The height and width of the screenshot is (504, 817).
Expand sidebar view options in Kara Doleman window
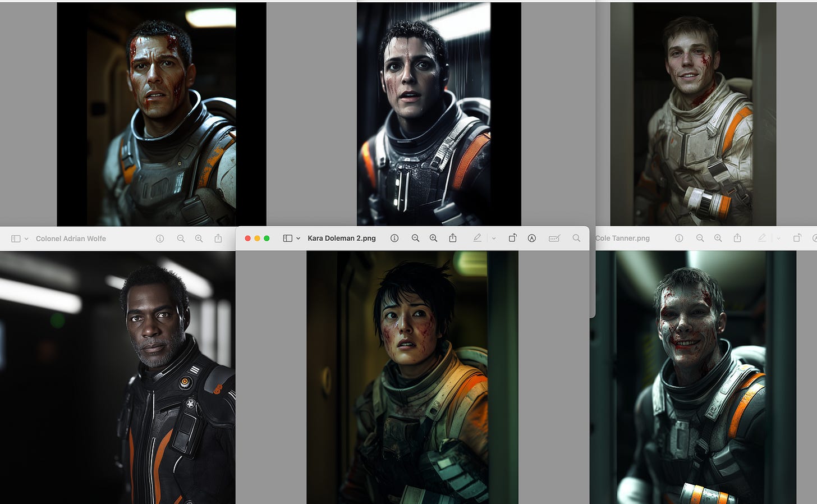click(x=298, y=239)
